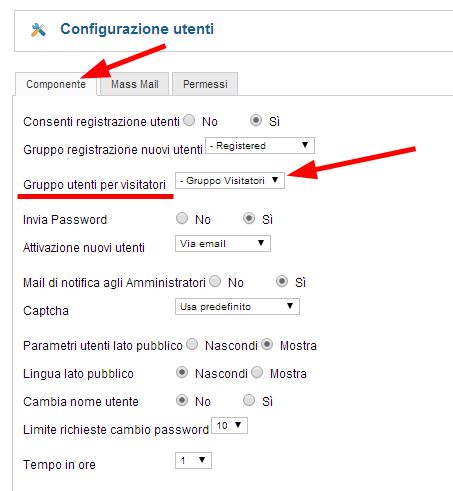Select Mostra for Lingua lato pubblico
453x491 pixels.
click(x=257, y=372)
